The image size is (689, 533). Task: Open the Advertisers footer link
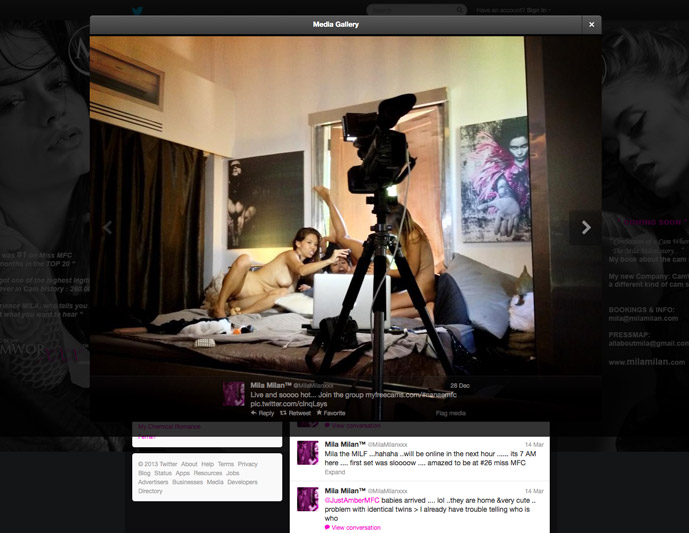[x=153, y=482]
